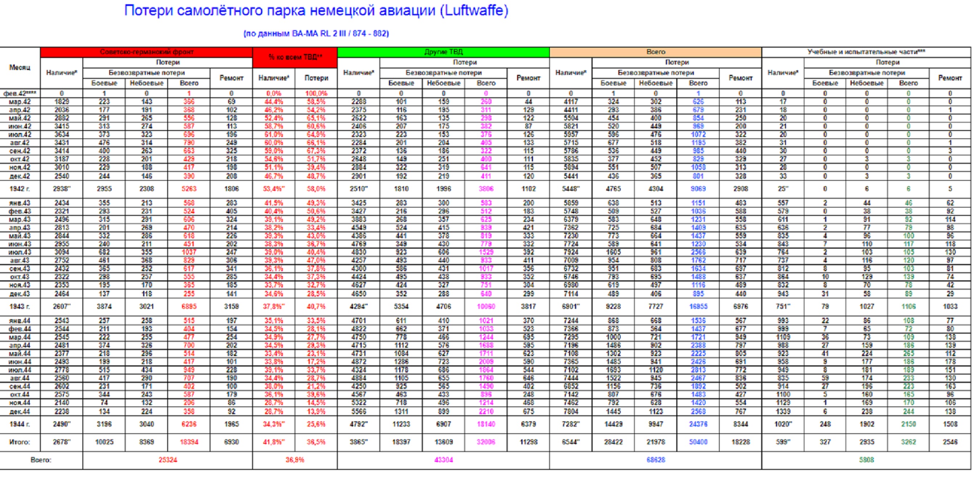Screen dimensions: 980x483
Task: Click the '1944 г.' summary row label
Action: (x=20, y=424)
